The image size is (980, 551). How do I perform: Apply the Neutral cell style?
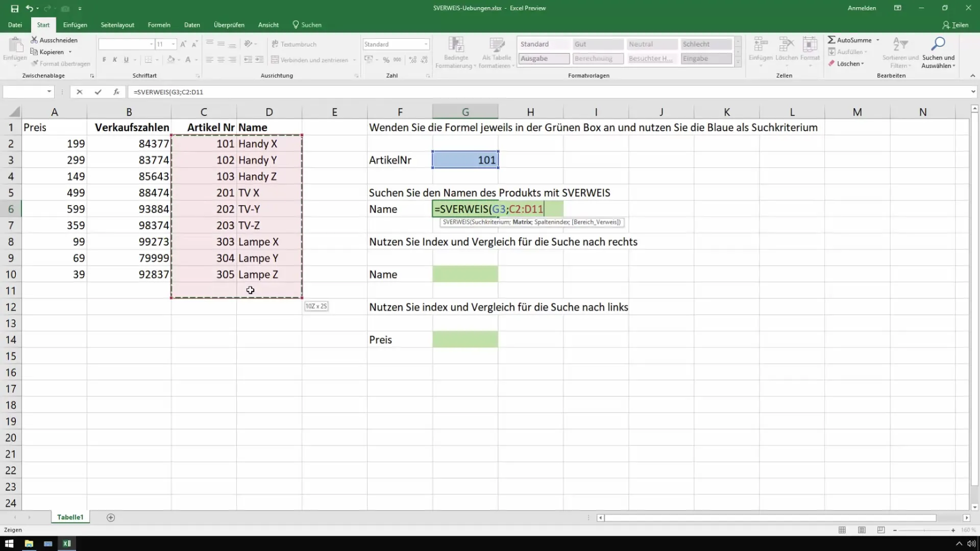click(x=652, y=44)
